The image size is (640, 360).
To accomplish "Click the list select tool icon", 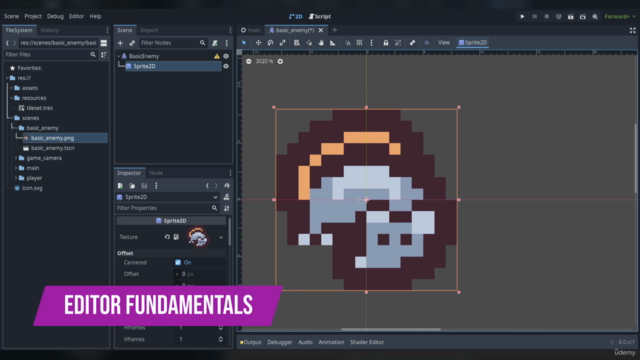I will click(x=297, y=42).
